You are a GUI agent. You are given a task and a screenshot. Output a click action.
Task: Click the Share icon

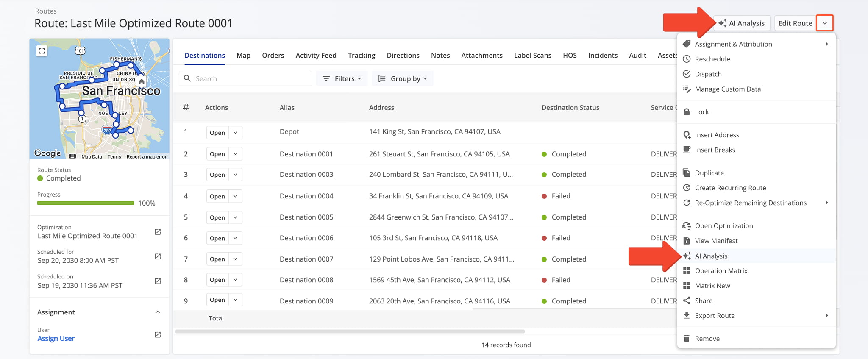(687, 301)
